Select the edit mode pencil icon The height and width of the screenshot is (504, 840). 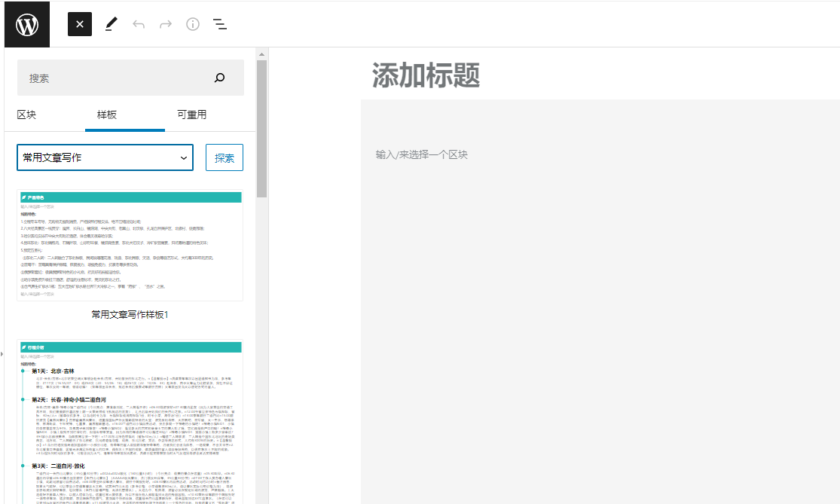click(111, 23)
